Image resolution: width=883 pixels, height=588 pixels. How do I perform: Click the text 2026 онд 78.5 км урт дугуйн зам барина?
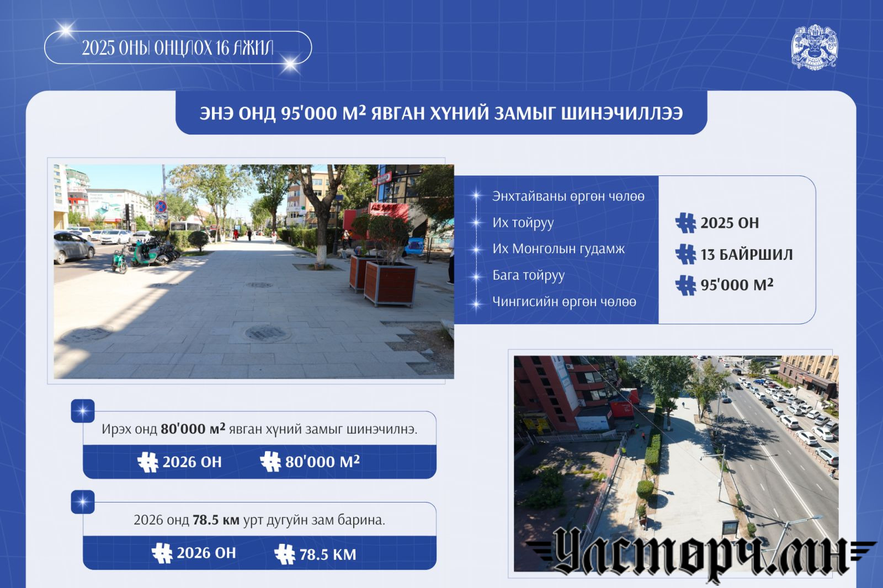[259, 520]
